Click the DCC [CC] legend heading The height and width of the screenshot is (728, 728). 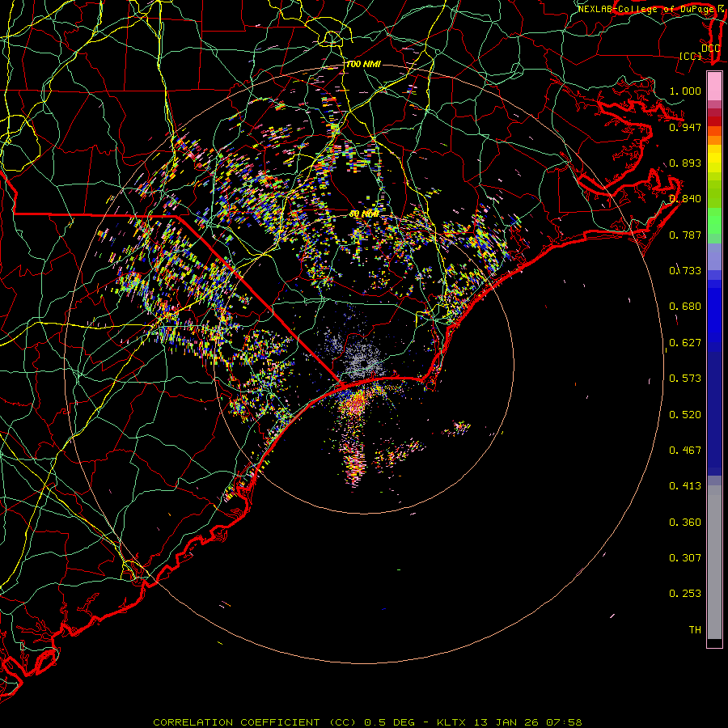pos(699,52)
